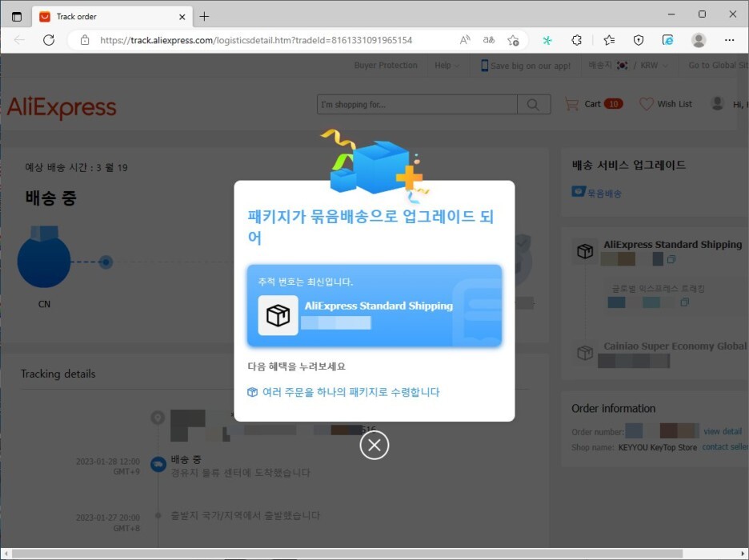Screen dimensions: 749x560
Task: Click 출발지 국가/지역에서 출발했습니다 entry
Action: (x=246, y=516)
